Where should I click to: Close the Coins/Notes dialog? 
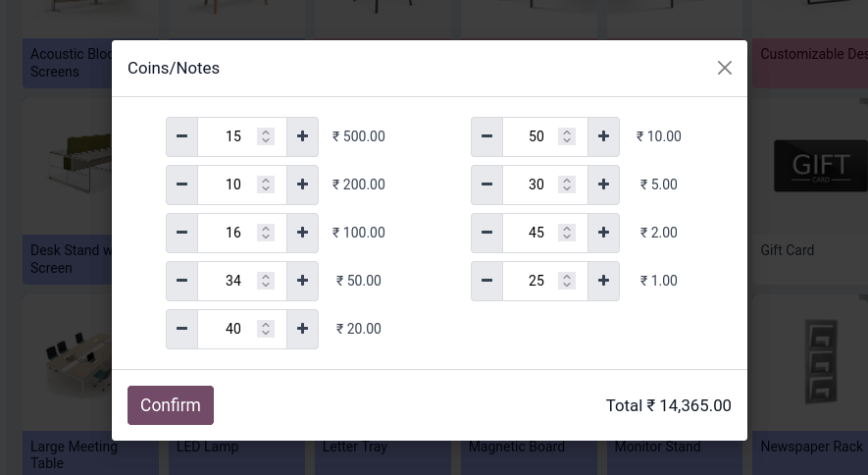coord(725,68)
